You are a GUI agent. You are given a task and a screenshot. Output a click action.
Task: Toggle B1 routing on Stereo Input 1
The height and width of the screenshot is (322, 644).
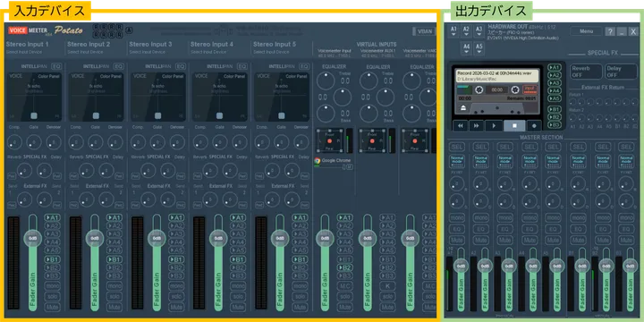tap(52, 259)
